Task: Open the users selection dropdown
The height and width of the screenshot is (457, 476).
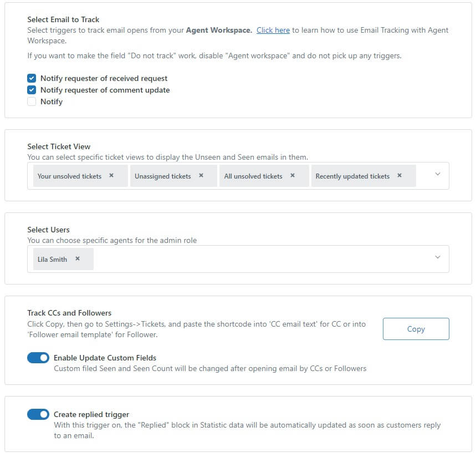Action: click(438, 258)
